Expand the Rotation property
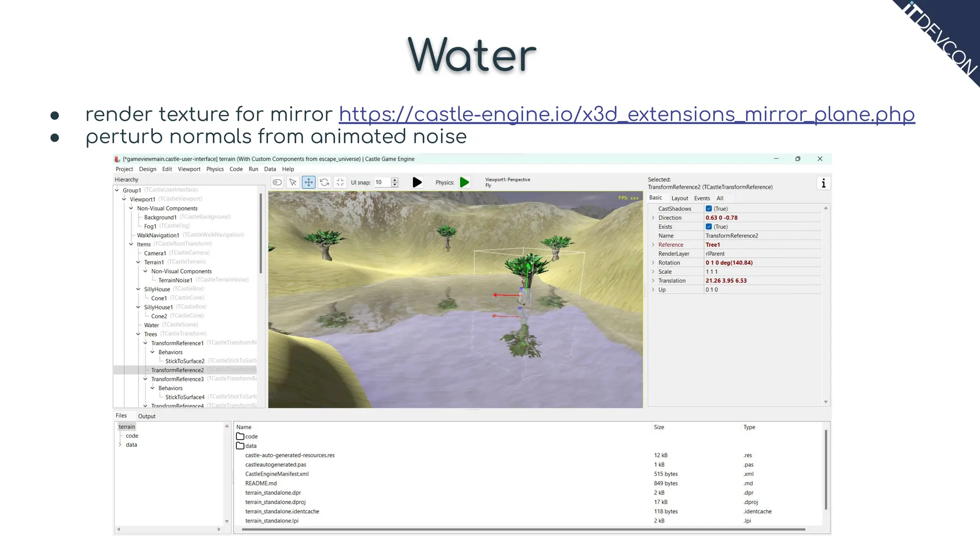Viewport: 980px width, 551px height. (x=653, y=263)
